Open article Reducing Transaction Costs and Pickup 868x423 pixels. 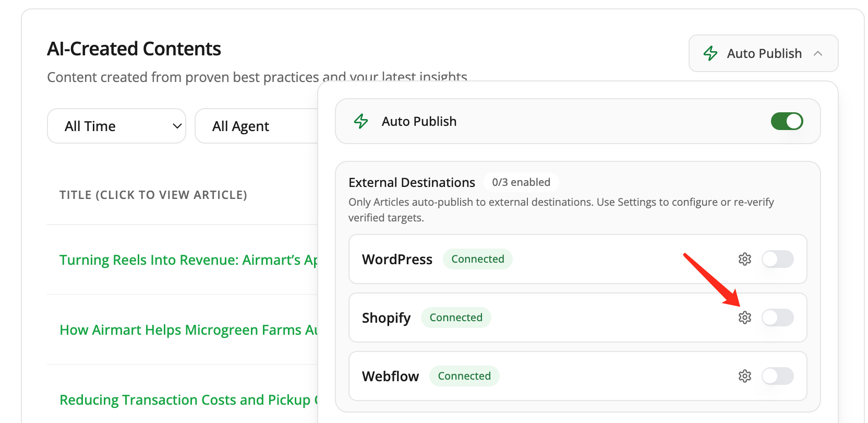[x=188, y=399]
